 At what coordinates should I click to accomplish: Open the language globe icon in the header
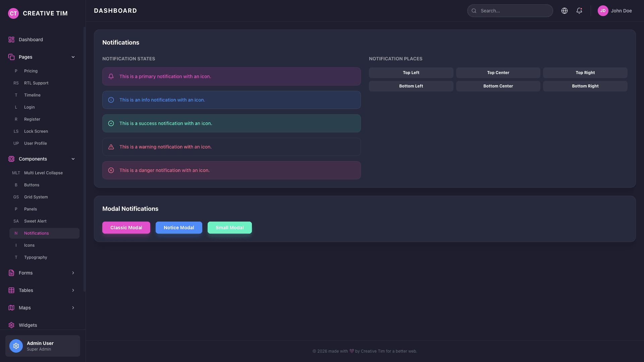coord(565,11)
